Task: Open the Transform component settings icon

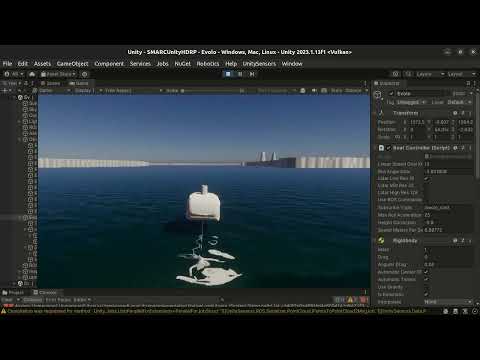Action: 463,113
